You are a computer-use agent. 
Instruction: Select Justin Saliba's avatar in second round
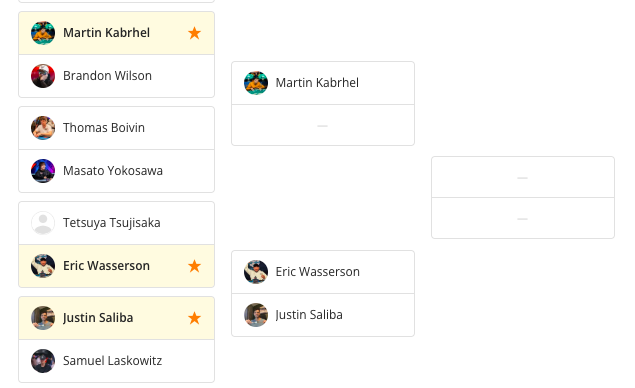256,315
